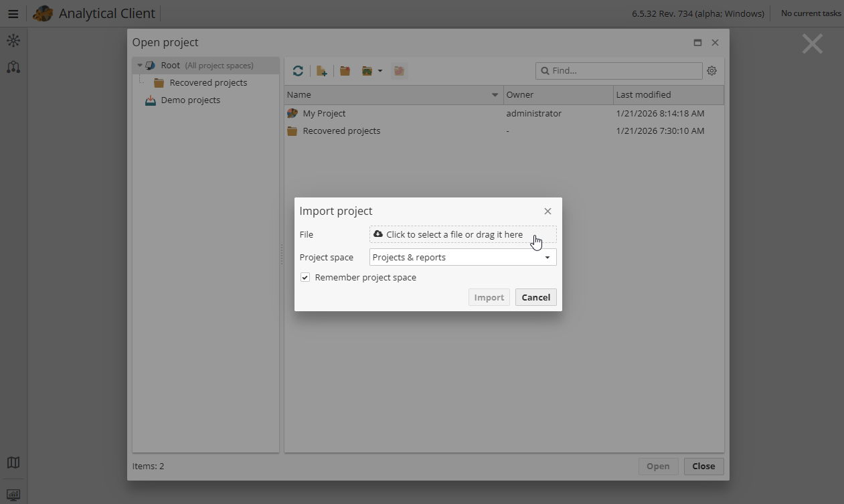This screenshot has width=844, height=504.
Task: Open the hamburger menu top left
Action: tap(13, 13)
